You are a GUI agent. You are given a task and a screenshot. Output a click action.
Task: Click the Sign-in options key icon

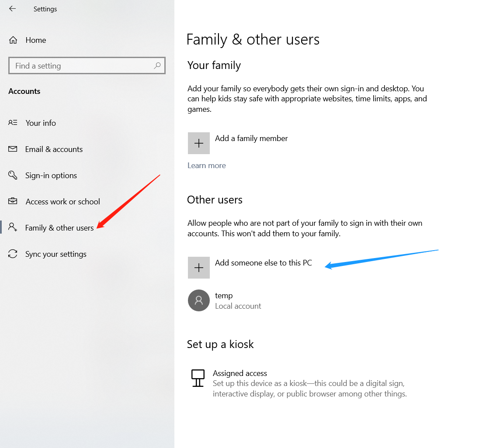[13, 175]
